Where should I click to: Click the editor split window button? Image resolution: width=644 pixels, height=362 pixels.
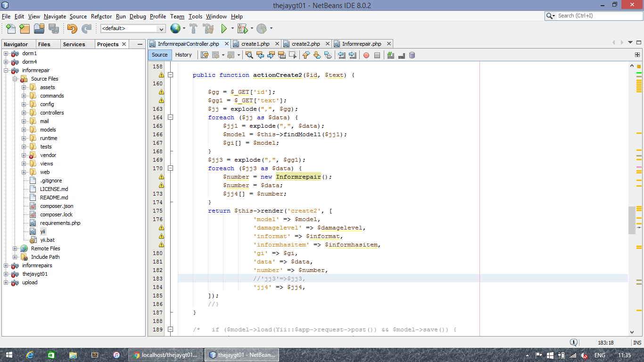637,55
